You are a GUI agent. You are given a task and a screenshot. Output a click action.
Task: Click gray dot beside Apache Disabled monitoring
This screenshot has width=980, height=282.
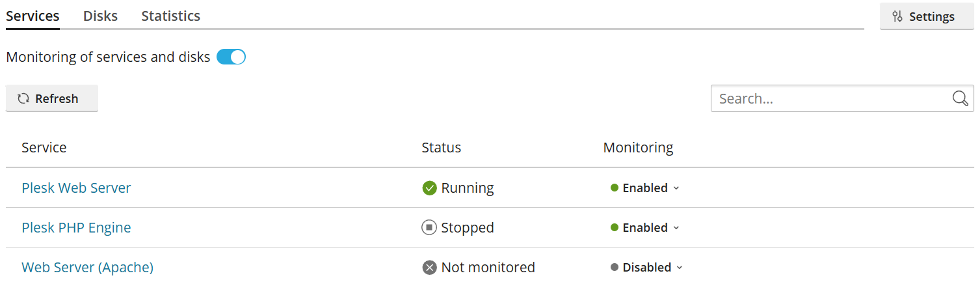tap(614, 268)
